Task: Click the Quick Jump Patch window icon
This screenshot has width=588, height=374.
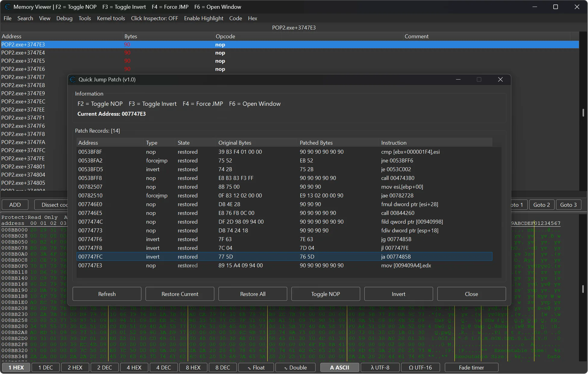Action: click(73, 79)
